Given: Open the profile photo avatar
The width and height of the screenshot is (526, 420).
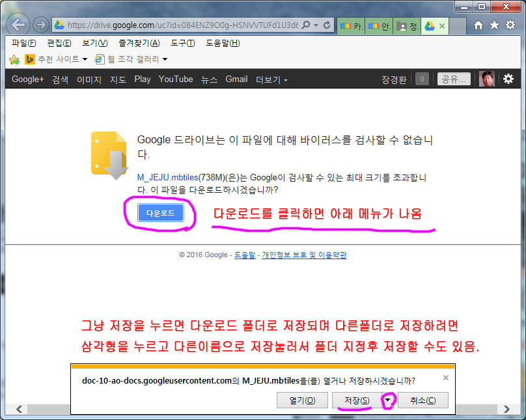Looking at the screenshot, I should click(487, 79).
